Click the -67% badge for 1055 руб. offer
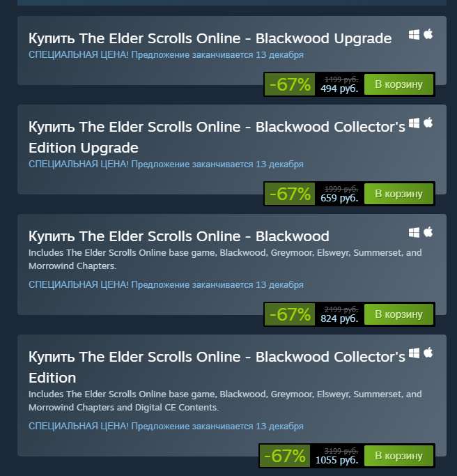Viewport: 457px width, 476px height. coord(285,456)
